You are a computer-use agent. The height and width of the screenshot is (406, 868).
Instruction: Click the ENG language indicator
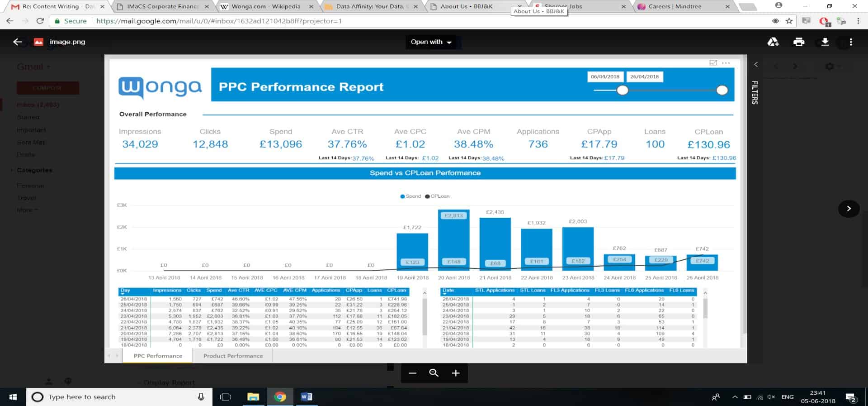point(788,397)
